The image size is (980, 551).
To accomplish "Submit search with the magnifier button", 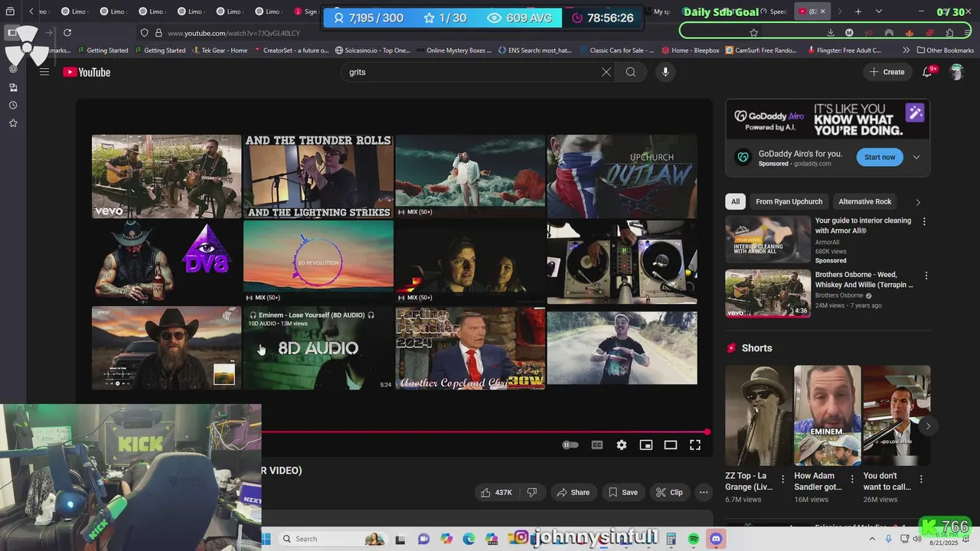I will click(x=631, y=72).
